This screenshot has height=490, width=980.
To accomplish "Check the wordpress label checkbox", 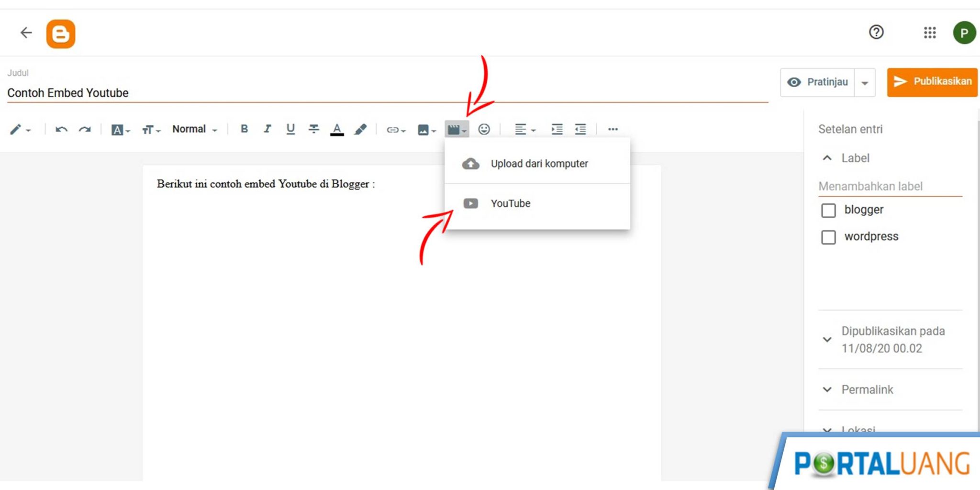I will coord(828,237).
